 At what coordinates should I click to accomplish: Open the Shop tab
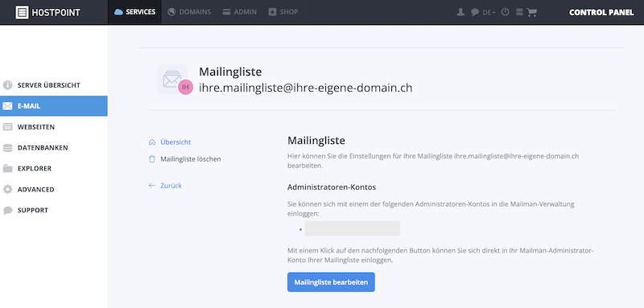[283, 12]
